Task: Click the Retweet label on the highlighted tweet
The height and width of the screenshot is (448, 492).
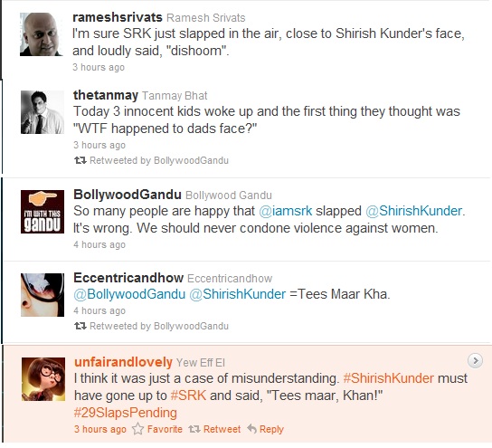Action: tap(222, 429)
